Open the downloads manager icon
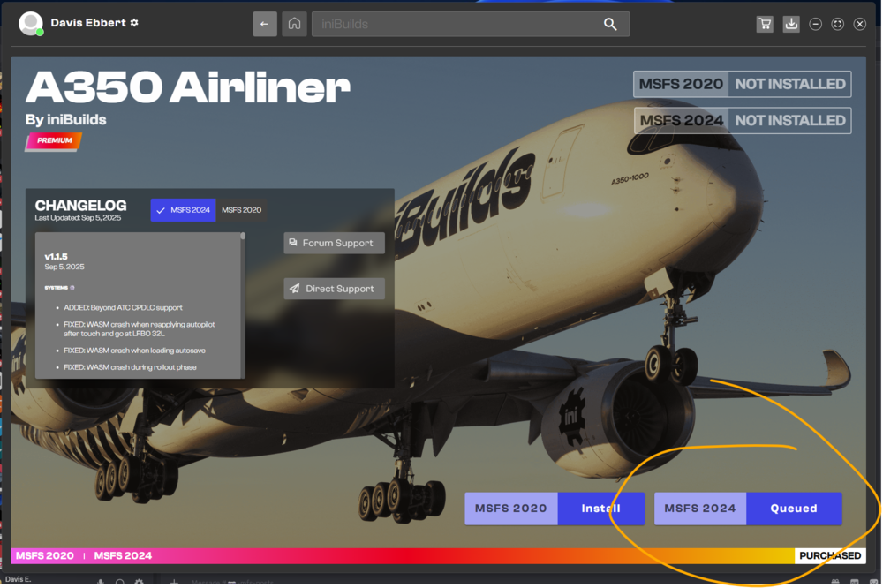 click(791, 24)
